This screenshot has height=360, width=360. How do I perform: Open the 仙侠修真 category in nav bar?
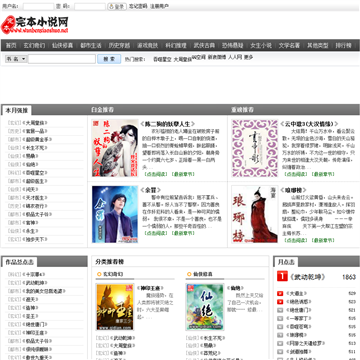pyautogui.click(x=62, y=45)
